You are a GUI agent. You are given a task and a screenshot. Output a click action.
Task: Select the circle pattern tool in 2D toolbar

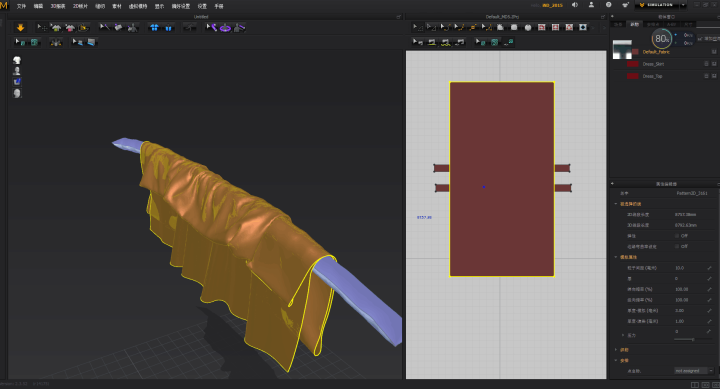click(x=528, y=28)
